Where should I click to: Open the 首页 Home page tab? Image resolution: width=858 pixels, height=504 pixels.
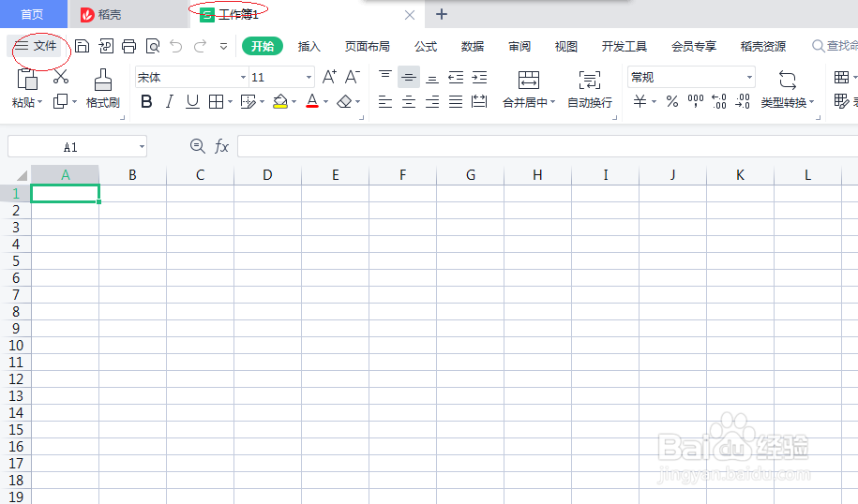pos(33,14)
